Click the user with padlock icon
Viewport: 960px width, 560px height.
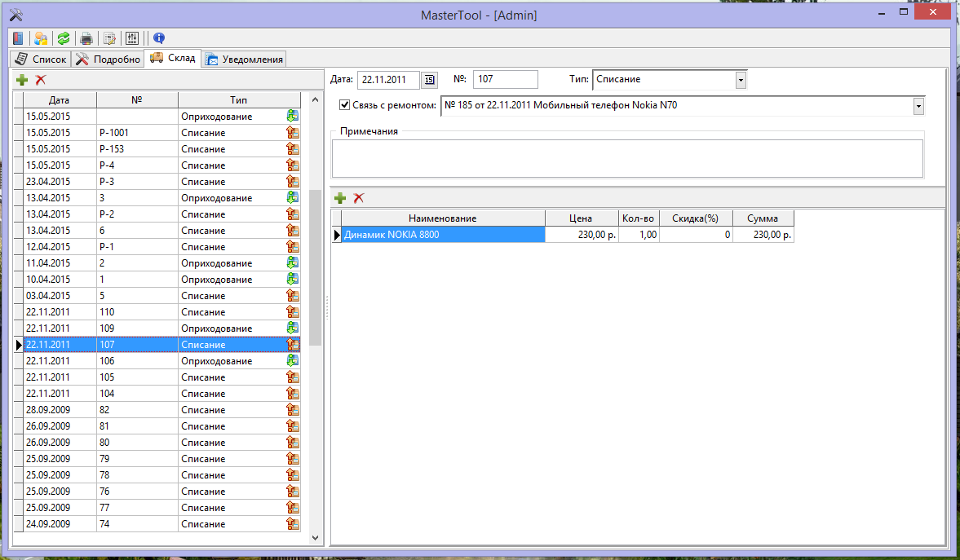click(x=41, y=38)
